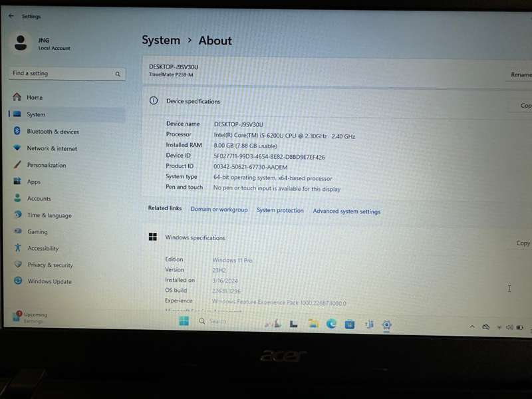Image resolution: width=532 pixels, height=399 pixels.
Task: Open the Domain or workgroup link
Action: click(219, 209)
